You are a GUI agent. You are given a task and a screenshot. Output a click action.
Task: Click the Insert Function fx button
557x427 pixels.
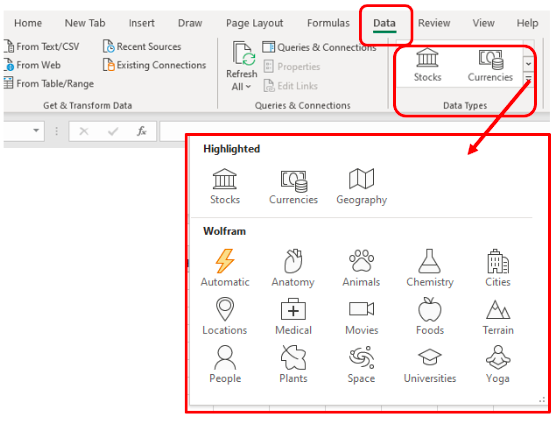141,131
